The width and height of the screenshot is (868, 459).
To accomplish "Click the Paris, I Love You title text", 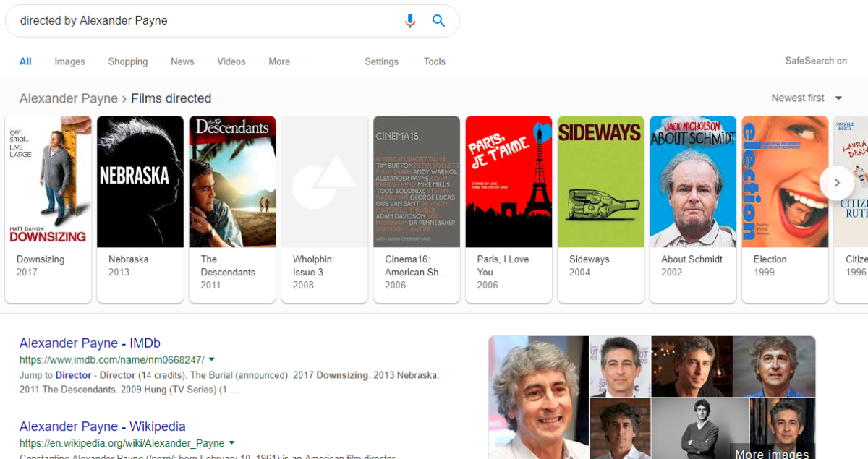I will (503, 266).
